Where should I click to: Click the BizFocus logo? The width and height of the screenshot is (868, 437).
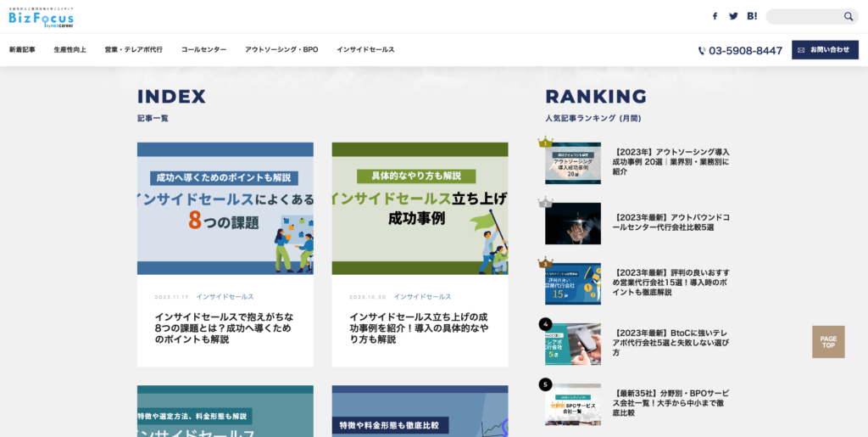tap(42, 16)
